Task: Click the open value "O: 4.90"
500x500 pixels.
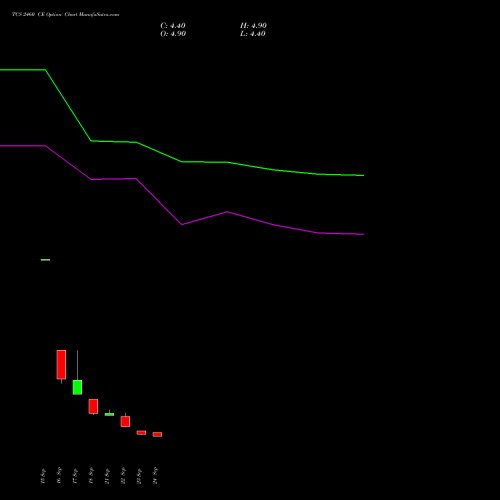Action: [173, 34]
